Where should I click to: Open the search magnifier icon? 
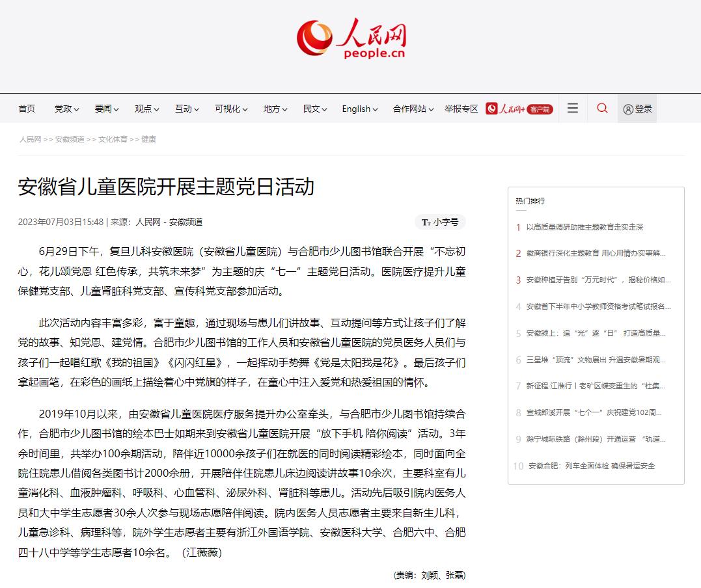[602, 108]
